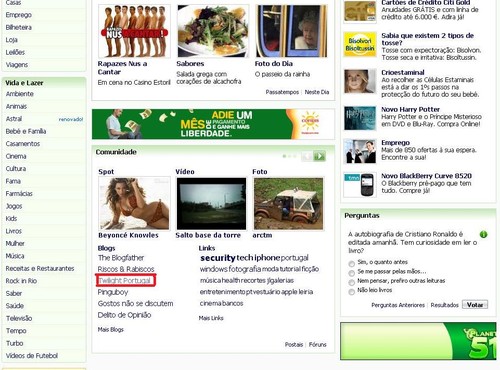
Task: Click the previous arrow in Comunidade panel
Action: (307, 156)
